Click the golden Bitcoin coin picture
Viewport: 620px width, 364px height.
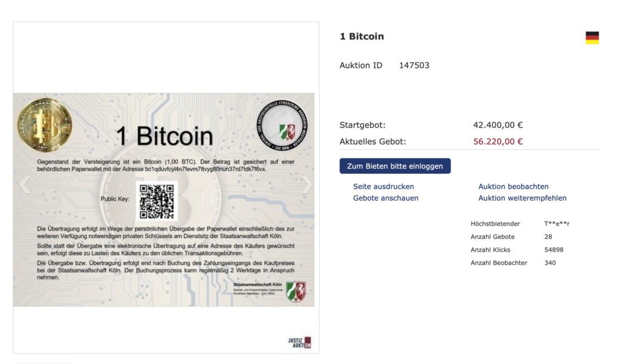tap(45, 125)
